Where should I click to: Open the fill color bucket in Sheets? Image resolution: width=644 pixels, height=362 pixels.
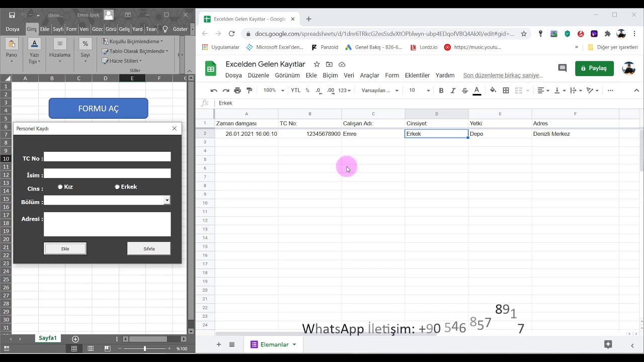coord(493,90)
